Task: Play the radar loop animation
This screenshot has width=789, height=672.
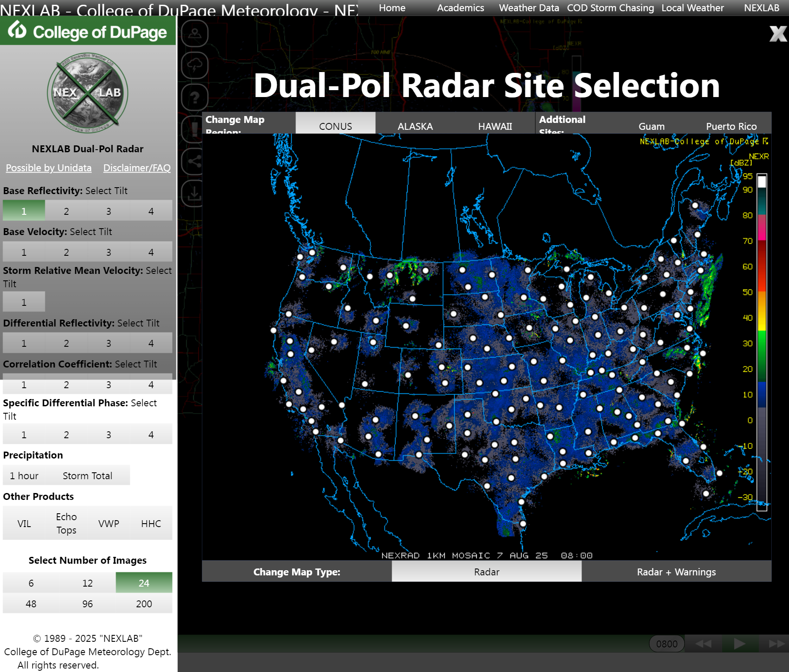Action: point(740,644)
